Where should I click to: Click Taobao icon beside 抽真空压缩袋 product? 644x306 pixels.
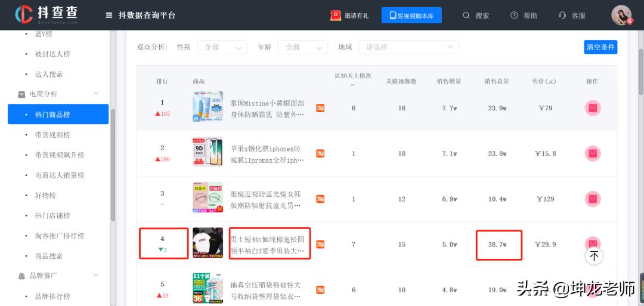(x=320, y=289)
